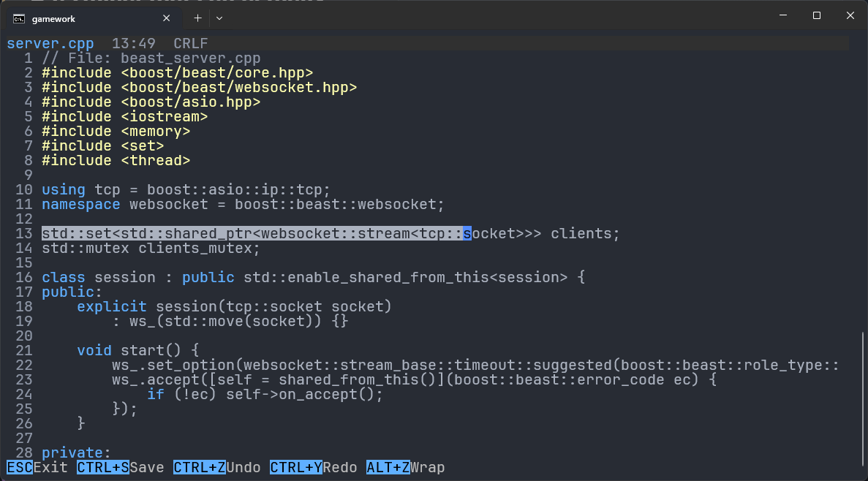Toggle ALT+Z Wrap option

point(406,468)
